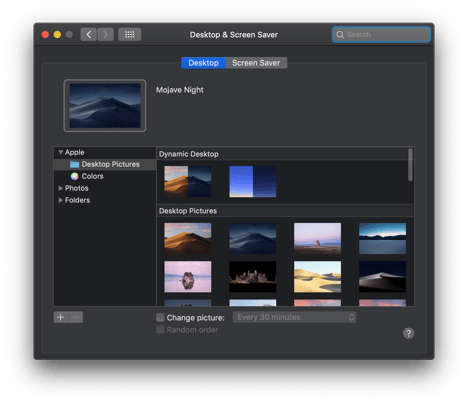Click the magnifier icon in search field

pyautogui.click(x=340, y=34)
